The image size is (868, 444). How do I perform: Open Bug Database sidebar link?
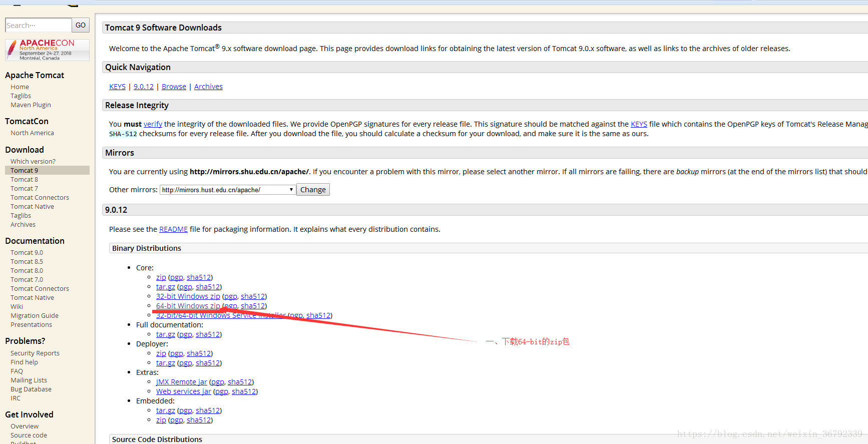click(x=31, y=389)
